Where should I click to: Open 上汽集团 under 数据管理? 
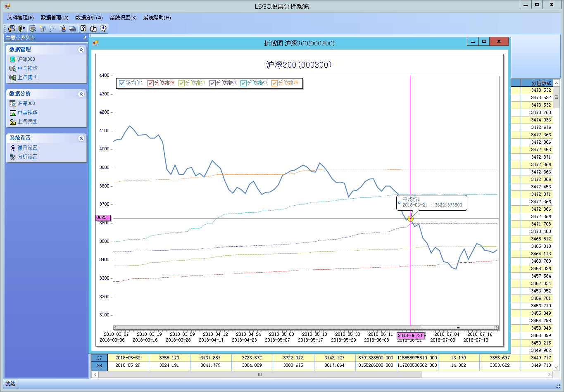[27, 77]
